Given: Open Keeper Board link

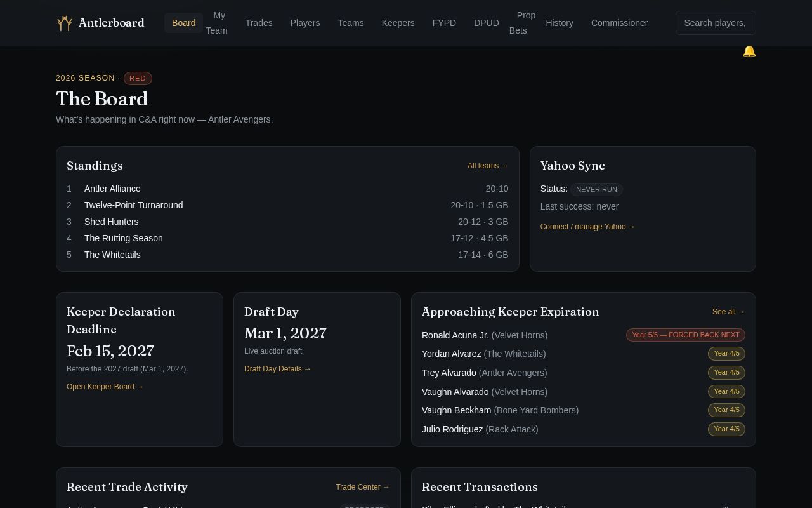Looking at the screenshot, I should click(x=105, y=387).
